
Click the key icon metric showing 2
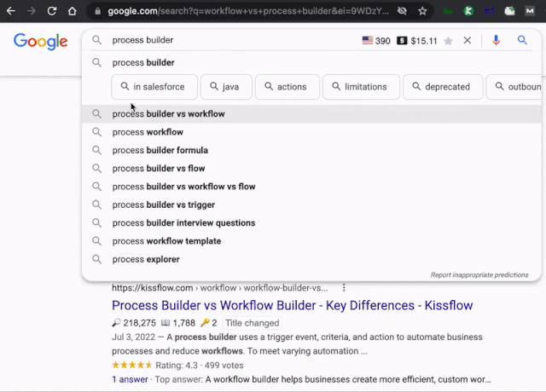(208, 323)
